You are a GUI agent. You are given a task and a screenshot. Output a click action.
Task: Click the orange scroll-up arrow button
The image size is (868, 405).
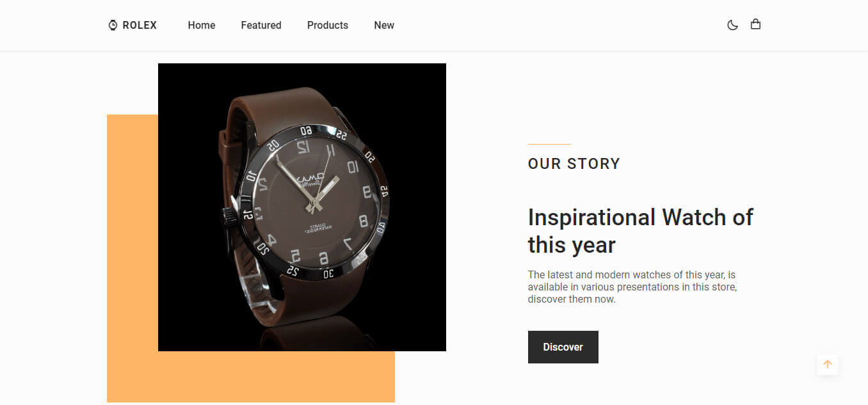tap(827, 364)
